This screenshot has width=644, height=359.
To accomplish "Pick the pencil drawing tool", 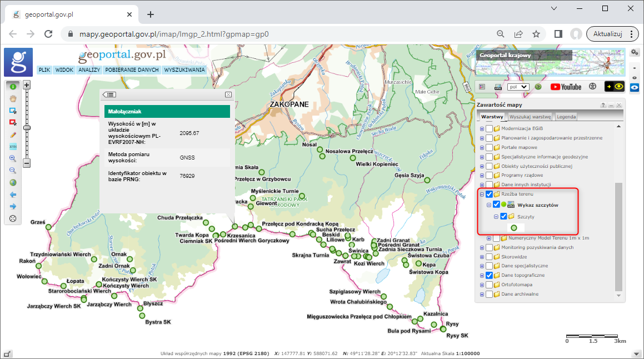I will click(x=12, y=134).
